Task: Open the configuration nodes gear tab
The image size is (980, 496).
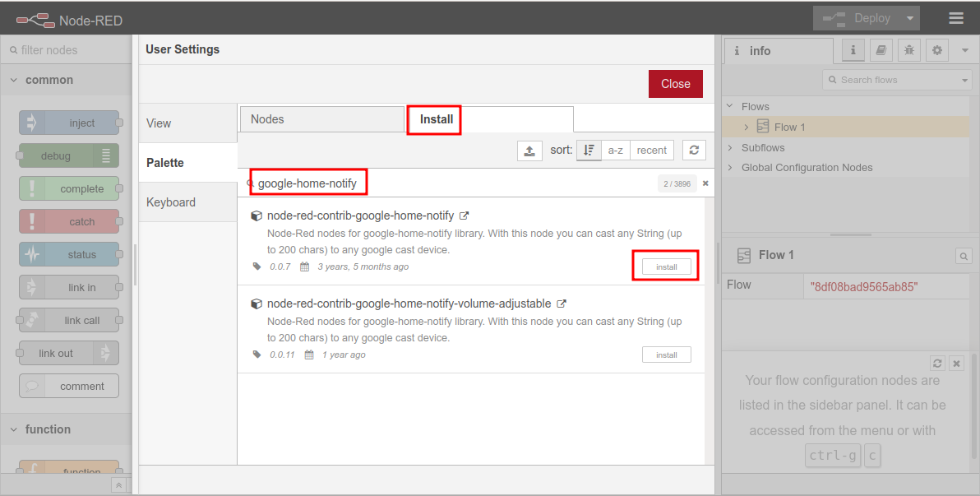Action: click(x=936, y=50)
